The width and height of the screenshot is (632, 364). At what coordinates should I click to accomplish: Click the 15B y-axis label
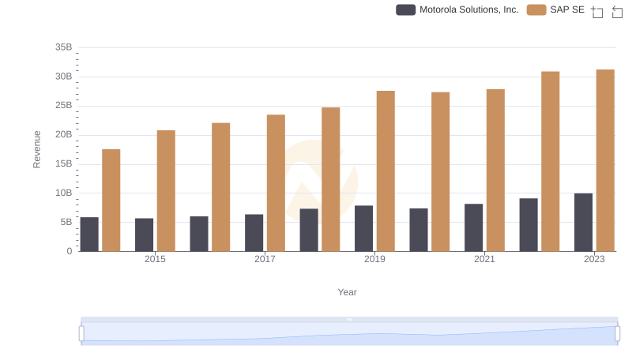coord(64,164)
